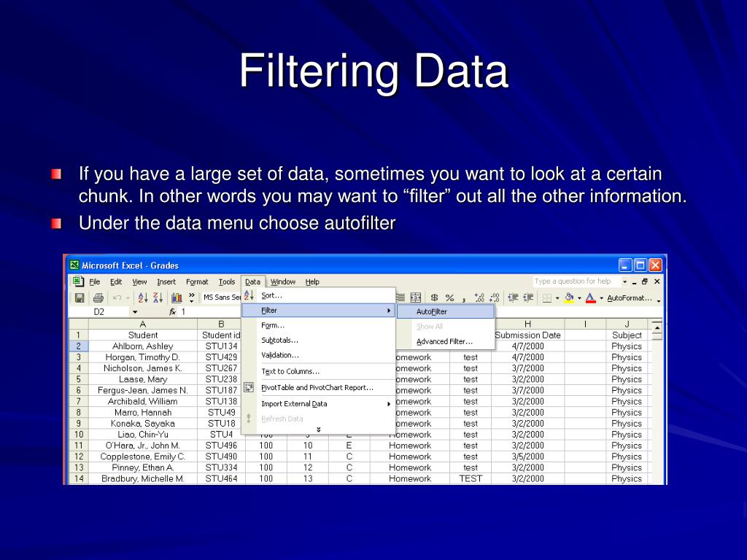Image resolution: width=747 pixels, height=560 pixels.
Task: Open the Borders dropdown arrow
Action: click(557, 298)
